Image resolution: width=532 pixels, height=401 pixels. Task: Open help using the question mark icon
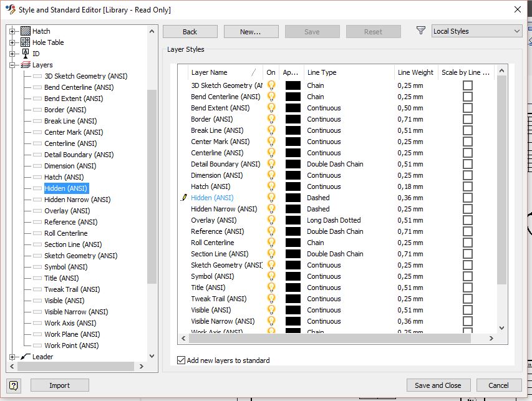(x=13, y=385)
